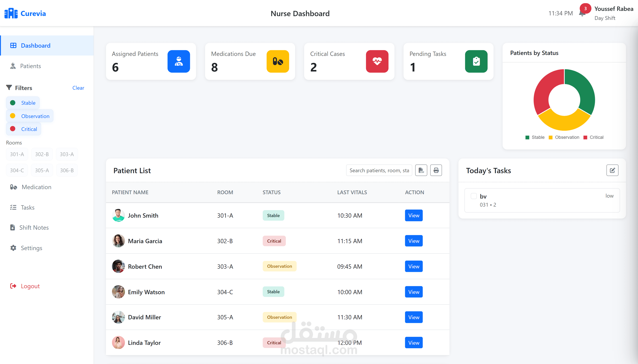Screen dimensions: 638x364
Task: Open the Dashboard sidebar item
Action: [x=47, y=45]
